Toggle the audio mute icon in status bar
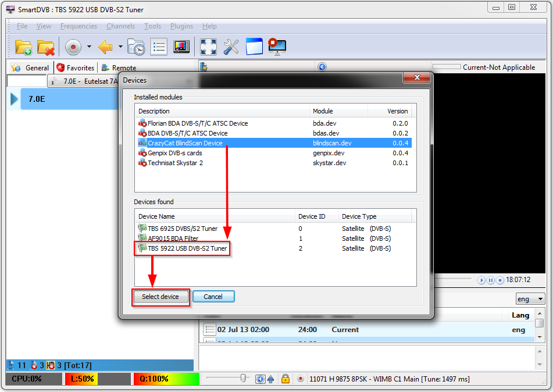Screen dimensions: 553x392 point(261,379)
